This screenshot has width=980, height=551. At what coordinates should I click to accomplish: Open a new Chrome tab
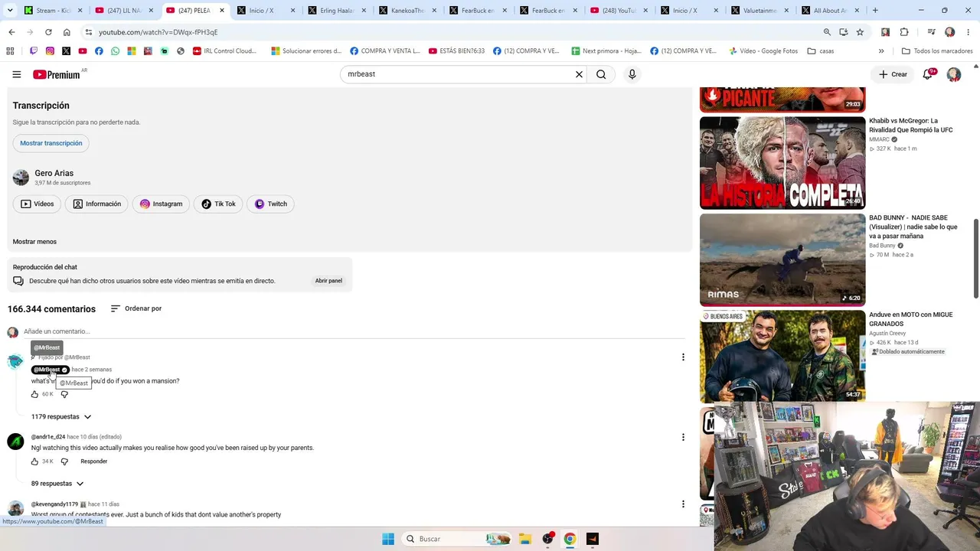click(875, 11)
